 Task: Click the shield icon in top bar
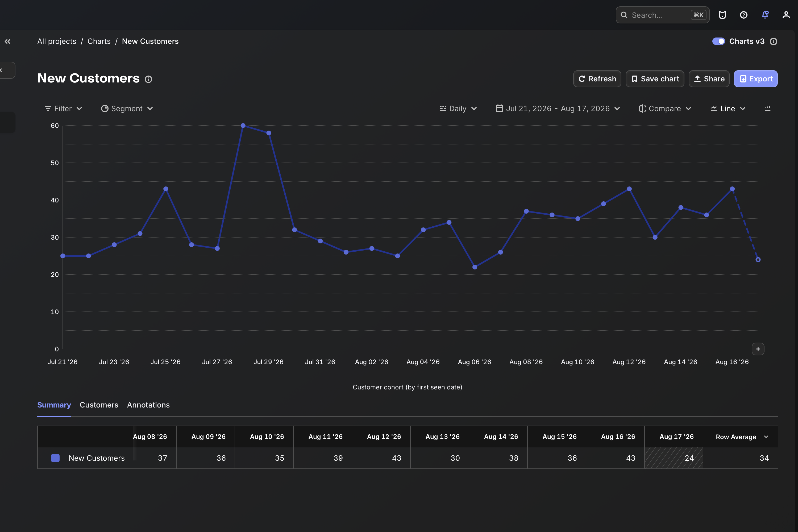(x=722, y=15)
